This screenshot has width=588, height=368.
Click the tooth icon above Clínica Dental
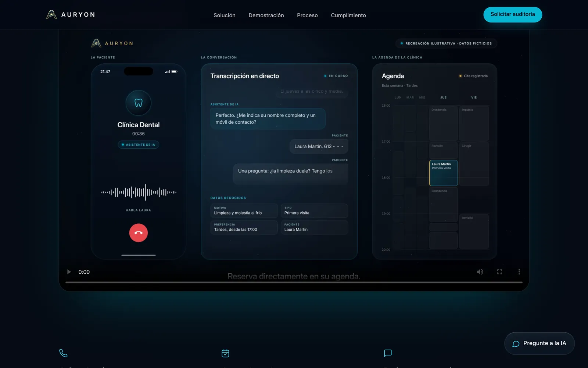[139, 103]
